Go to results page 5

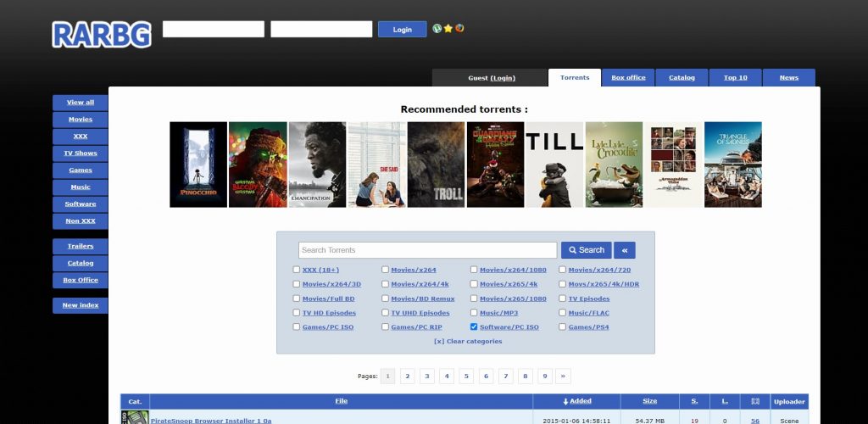(466, 377)
